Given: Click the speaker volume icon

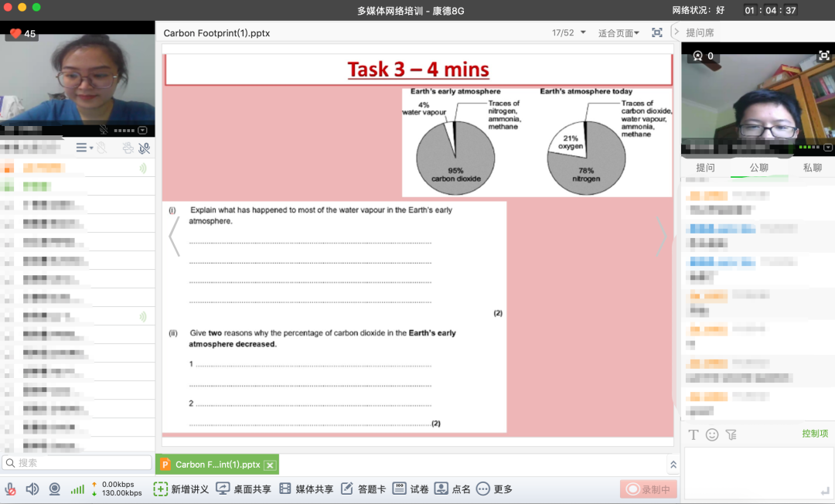Looking at the screenshot, I should click(32, 489).
